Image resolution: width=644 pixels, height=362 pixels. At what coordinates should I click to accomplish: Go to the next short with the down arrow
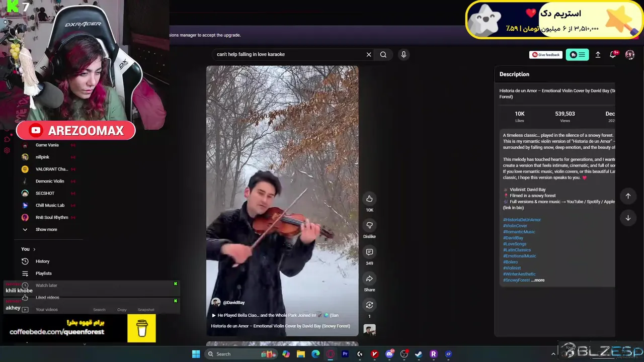click(628, 218)
